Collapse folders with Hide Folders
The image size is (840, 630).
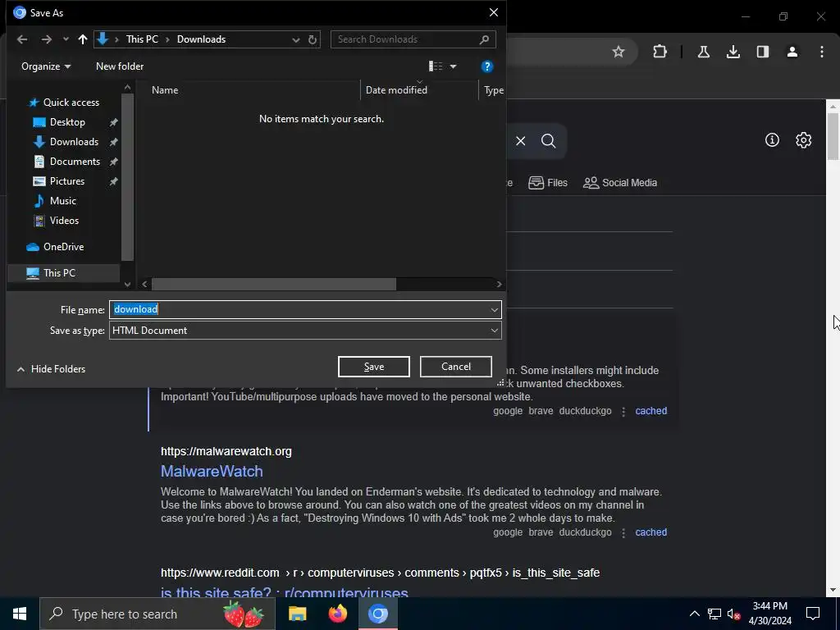[x=52, y=369]
